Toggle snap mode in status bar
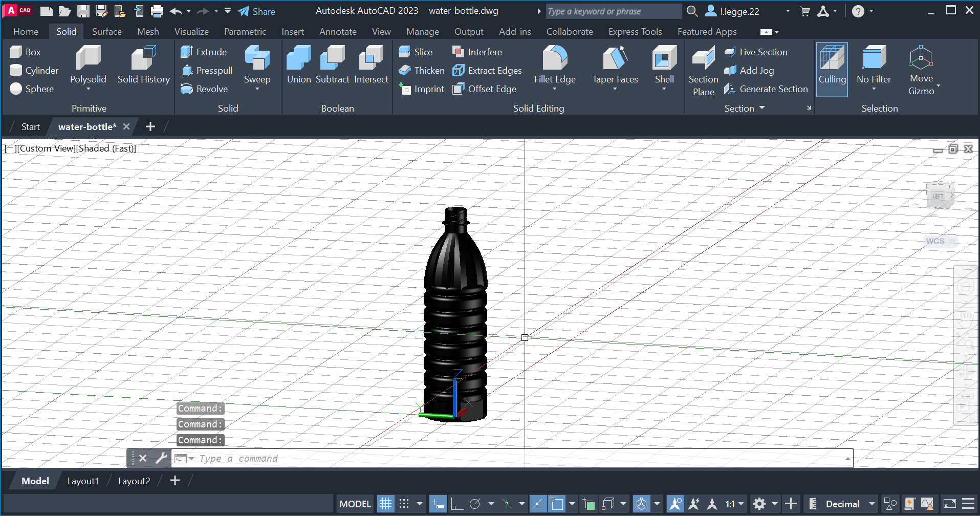This screenshot has height=516, width=980. click(404, 504)
